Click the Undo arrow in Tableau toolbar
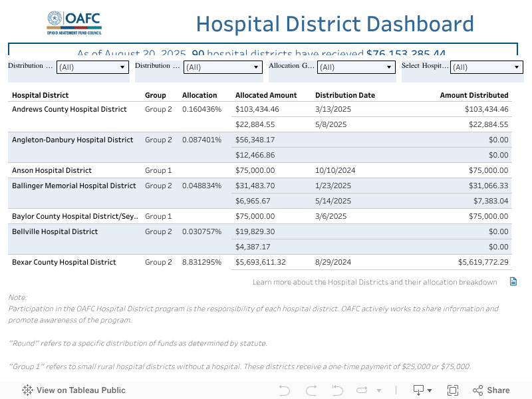The width and height of the screenshot is (532, 399). (285, 390)
